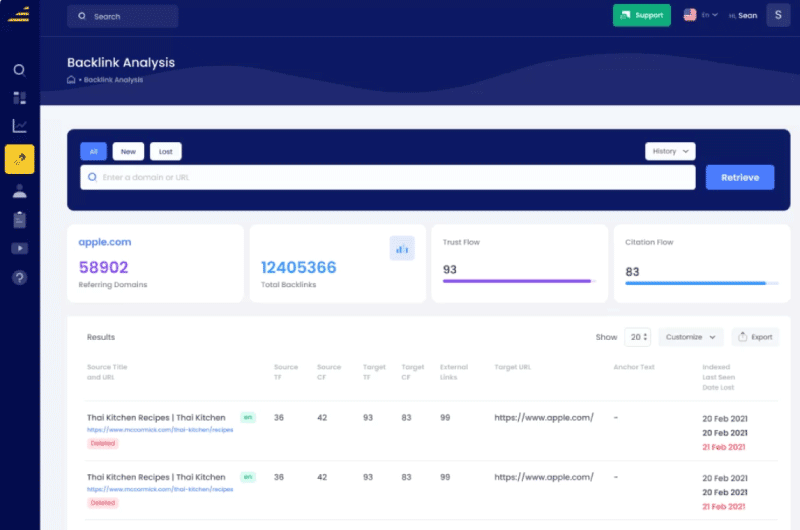The image size is (800, 530).
Task: Open the S user avatar
Action: [x=778, y=15]
